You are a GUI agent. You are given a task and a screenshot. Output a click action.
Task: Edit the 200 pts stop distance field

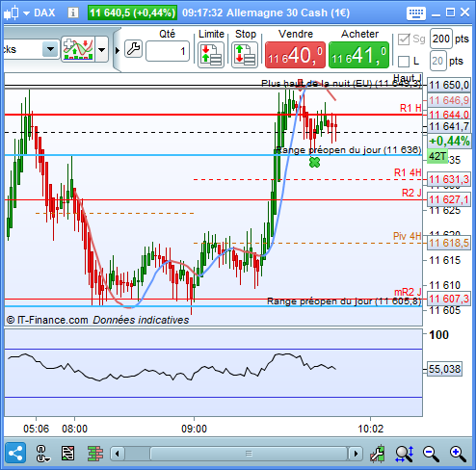[x=441, y=39]
